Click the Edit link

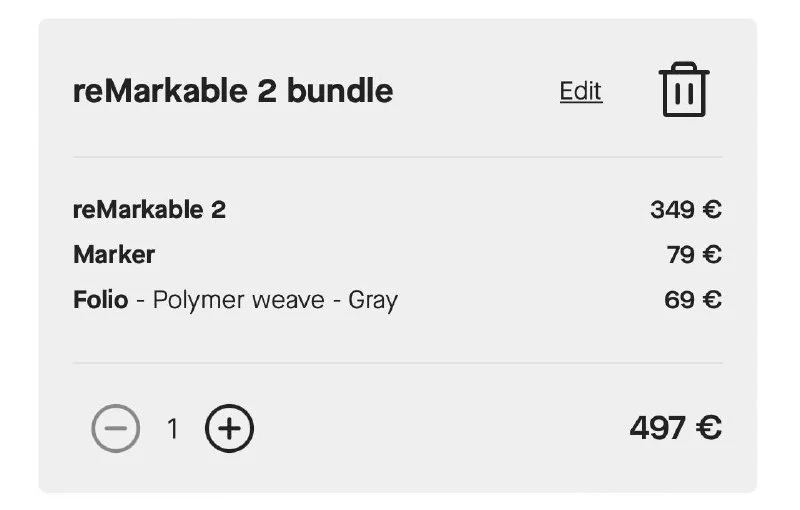click(x=581, y=91)
